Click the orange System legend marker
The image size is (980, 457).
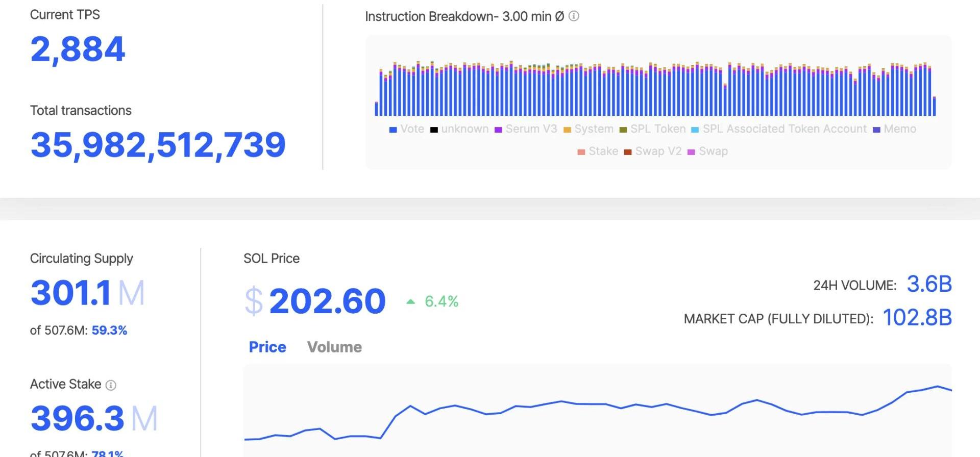[567, 130]
